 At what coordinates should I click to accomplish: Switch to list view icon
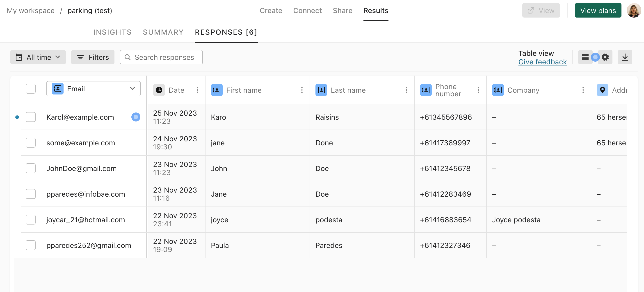click(x=585, y=57)
